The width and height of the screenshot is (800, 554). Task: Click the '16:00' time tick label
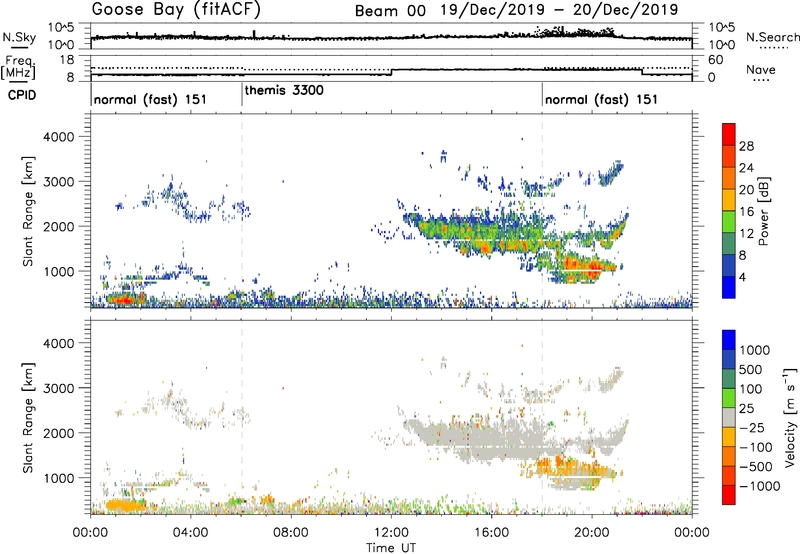(x=491, y=533)
